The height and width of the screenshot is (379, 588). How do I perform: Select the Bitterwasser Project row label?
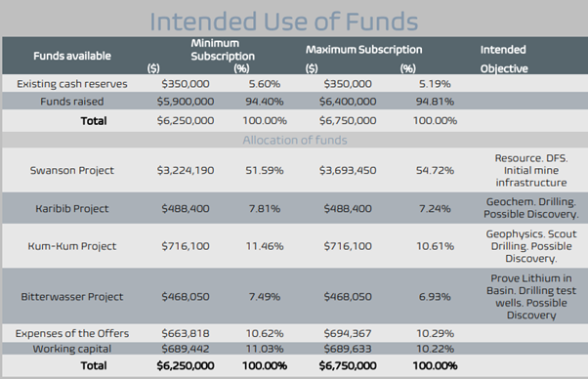[x=72, y=297]
